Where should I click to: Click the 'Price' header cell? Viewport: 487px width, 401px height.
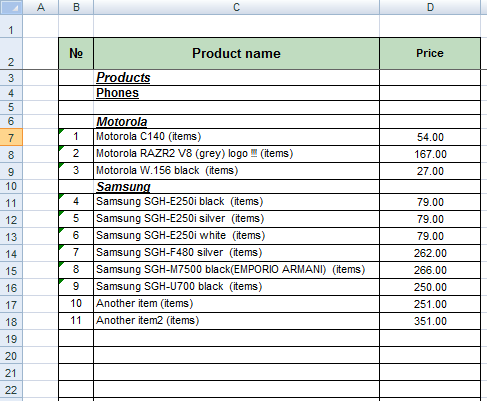(x=430, y=54)
